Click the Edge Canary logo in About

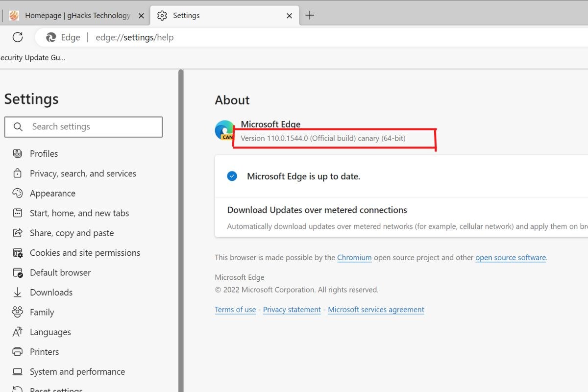click(x=225, y=130)
